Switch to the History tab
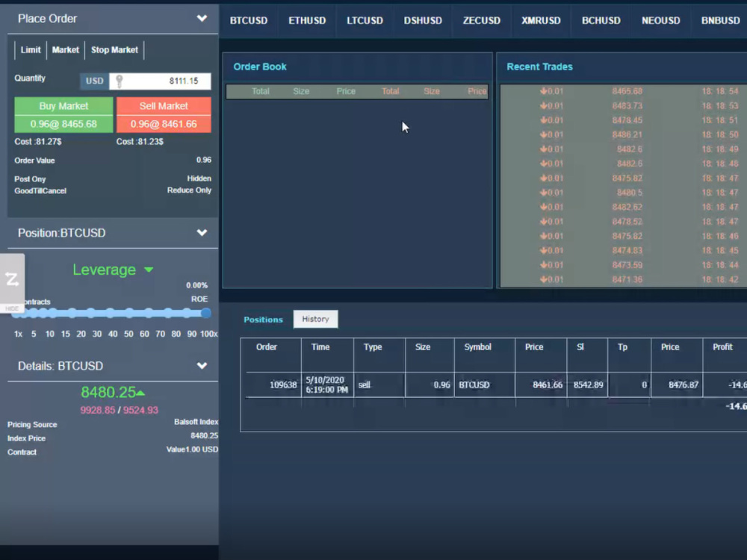Image resolution: width=747 pixels, height=560 pixels. [x=315, y=319]
